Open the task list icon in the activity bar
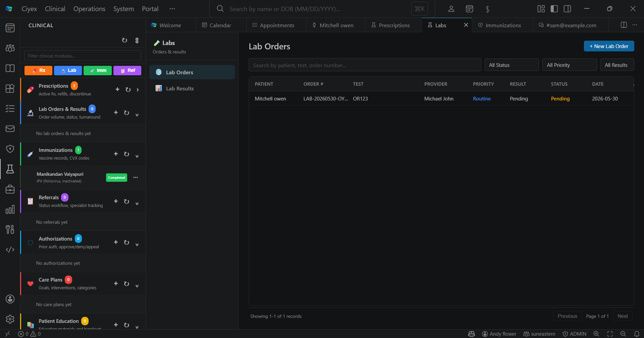The image size is (644, 338). pyautogui.click(x=10, y=109)
